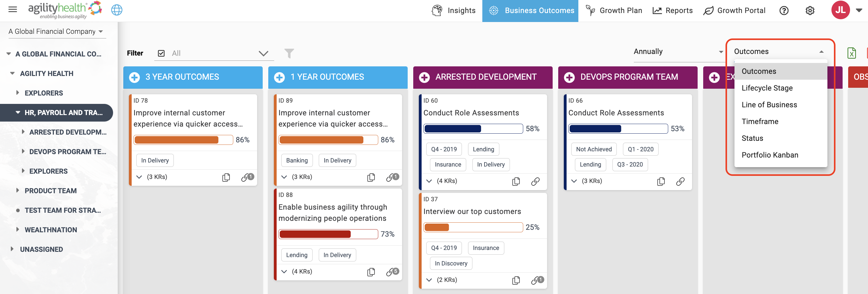
Task: Open the Reports tab
Action: point(673,11)
